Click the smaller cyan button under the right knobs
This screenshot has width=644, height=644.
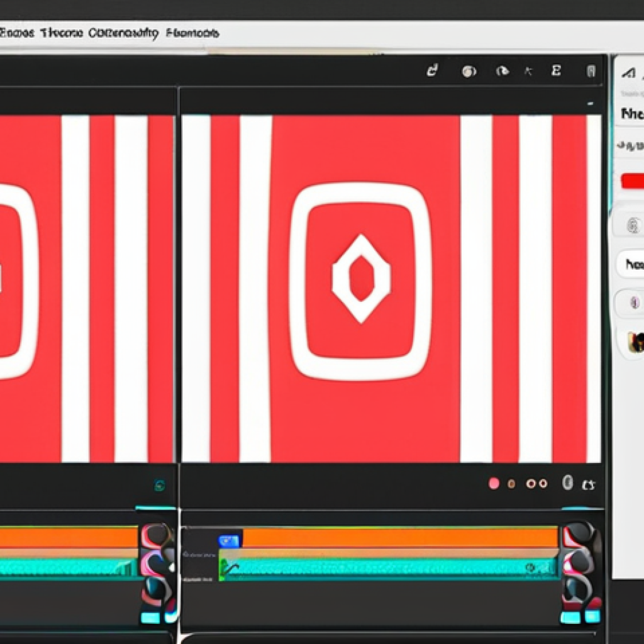point(592,617)
